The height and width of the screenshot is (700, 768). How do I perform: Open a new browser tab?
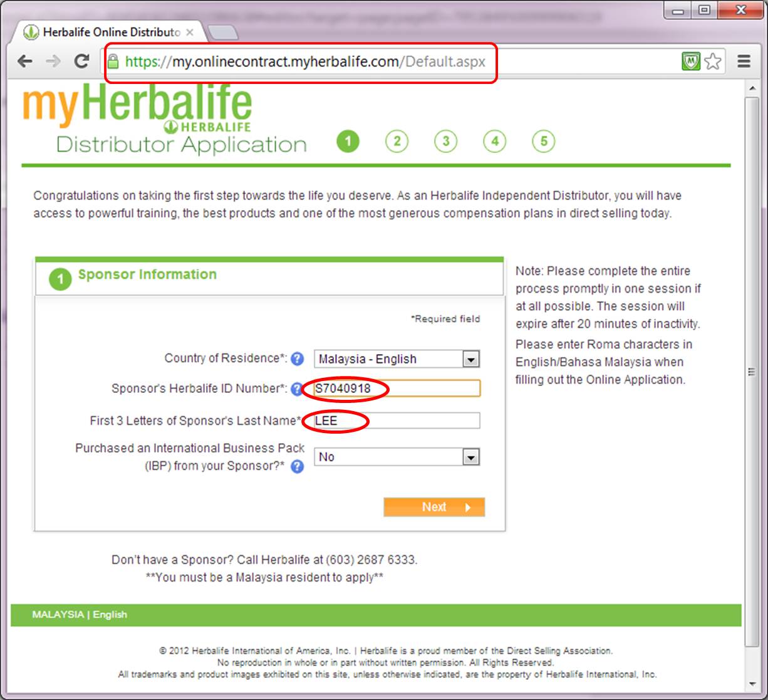tap(222, 32)
